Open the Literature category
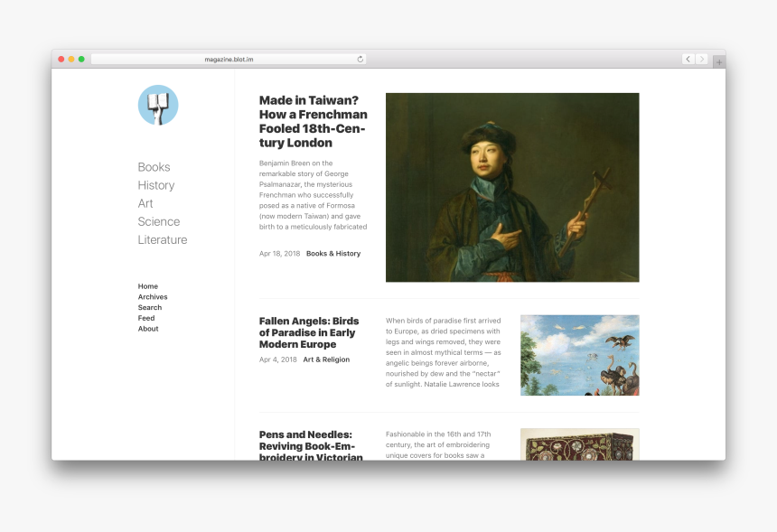This screenshot has height=532, width=777. tap(163, 239)
